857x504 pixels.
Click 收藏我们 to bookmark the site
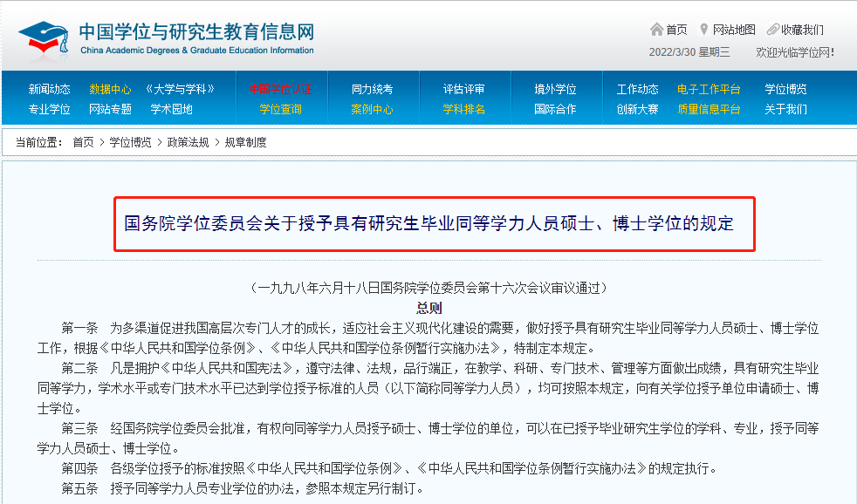coord(802,30)
